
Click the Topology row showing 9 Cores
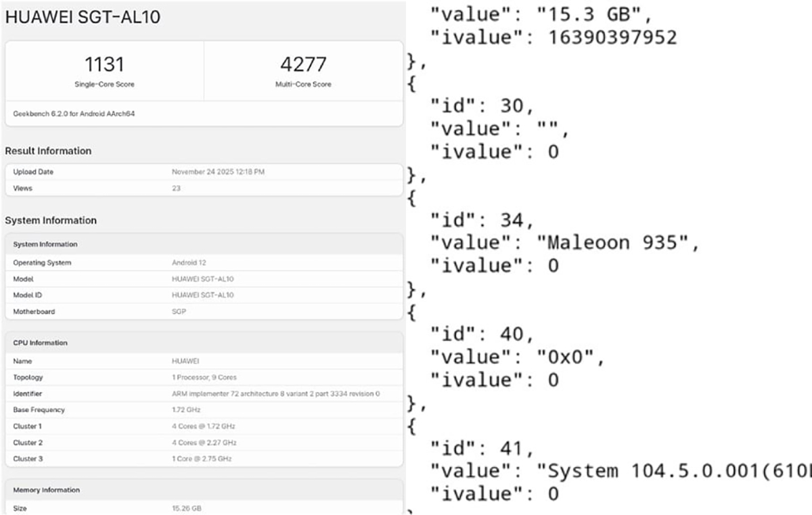204,377
